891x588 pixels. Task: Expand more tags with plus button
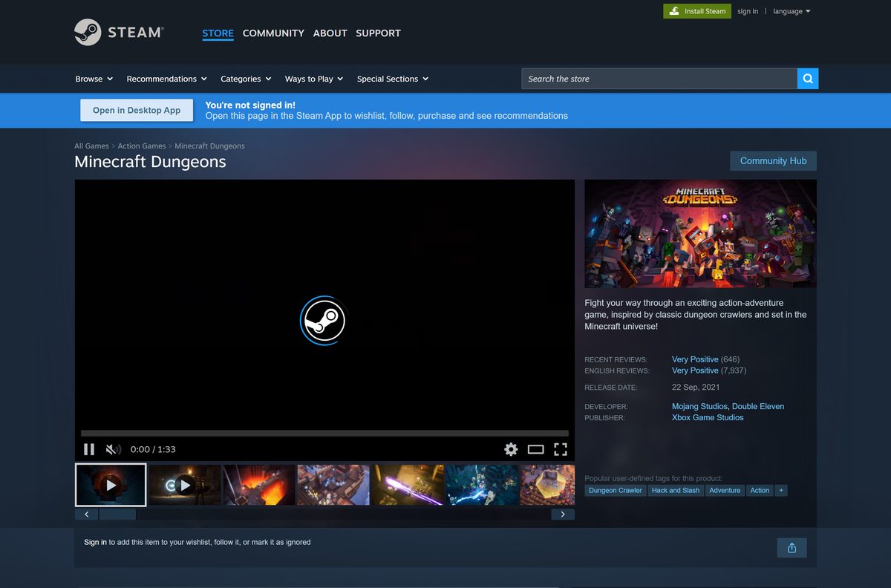(x=781, y=491)
